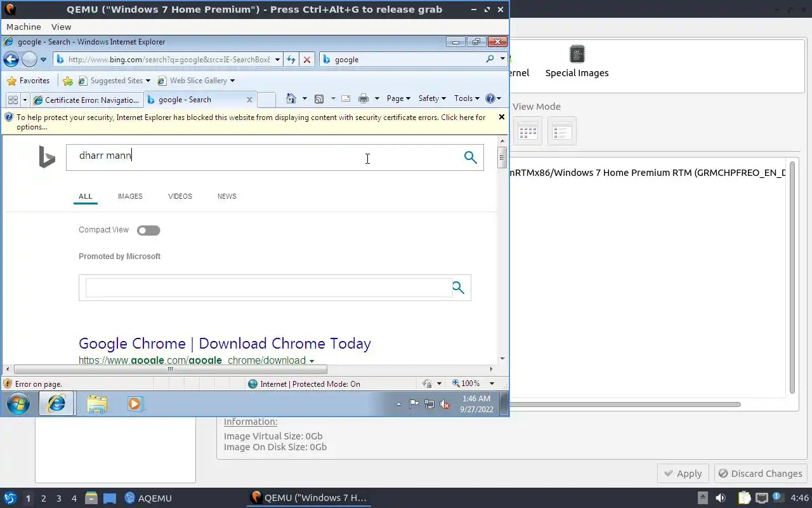
Task: Choose list view mode in AQEMU
Action: pyautogui.click(x=562, y=131)
